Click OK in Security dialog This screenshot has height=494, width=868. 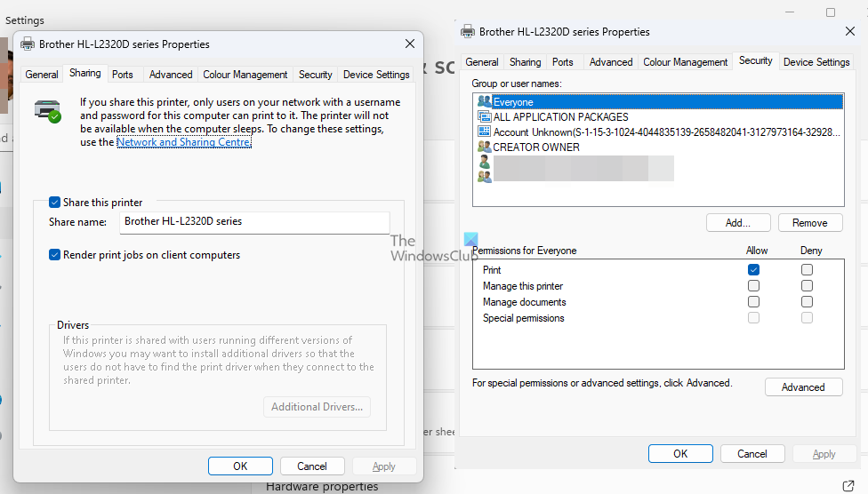680,454
